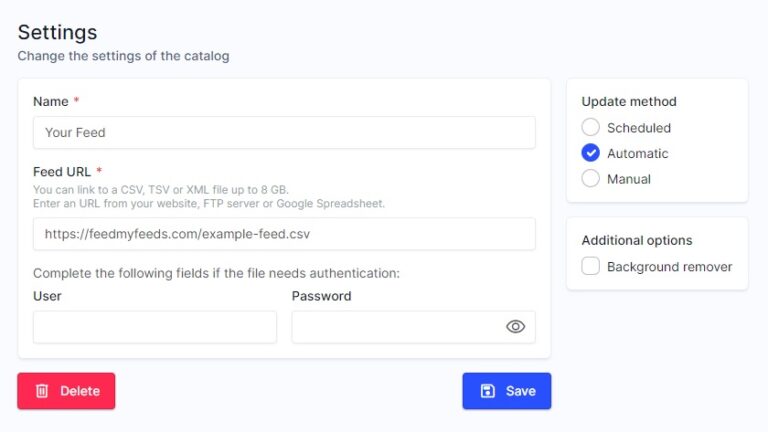
Task: Enable the Background remover checkbox
Action: pyautogui.click(x=591, y=266)
